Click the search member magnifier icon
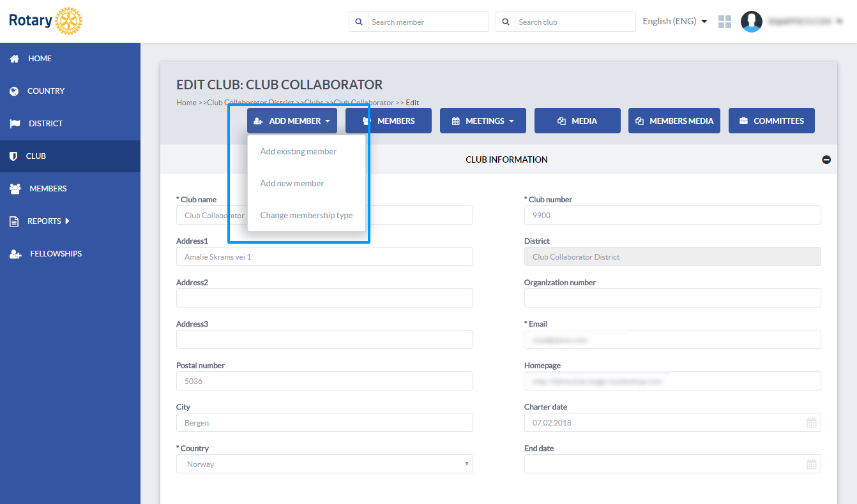 [358, 22]
